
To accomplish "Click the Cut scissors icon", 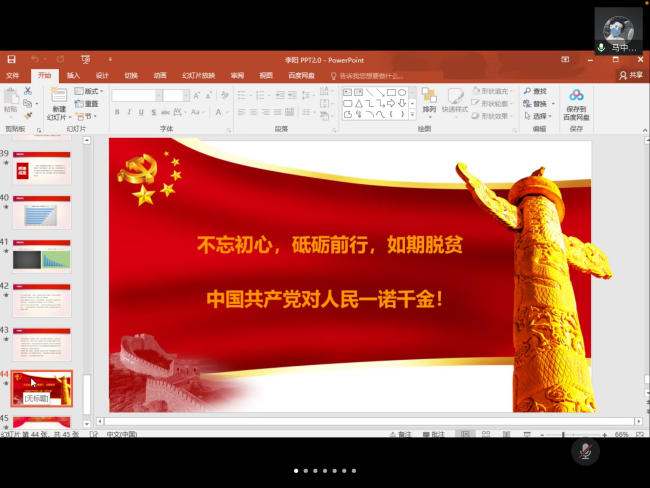I will 27,91.
